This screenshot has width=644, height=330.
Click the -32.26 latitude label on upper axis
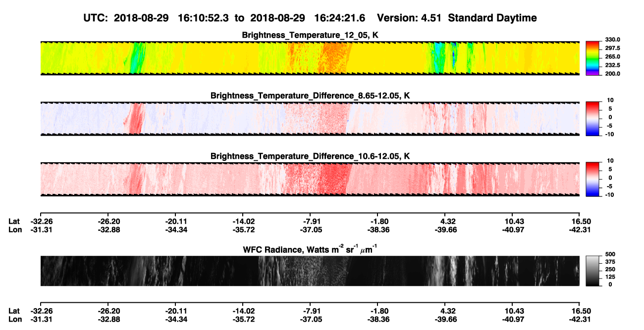click(40, 222)
